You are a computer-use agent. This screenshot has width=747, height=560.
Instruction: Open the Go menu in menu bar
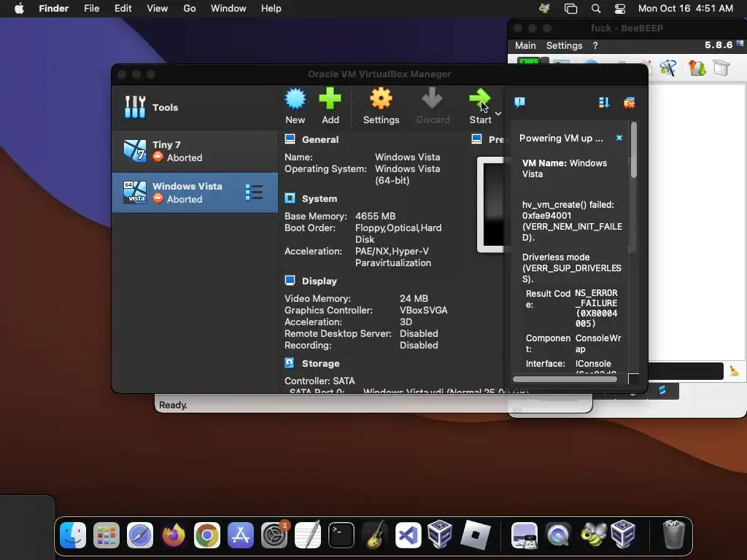[x=190, y=9]
